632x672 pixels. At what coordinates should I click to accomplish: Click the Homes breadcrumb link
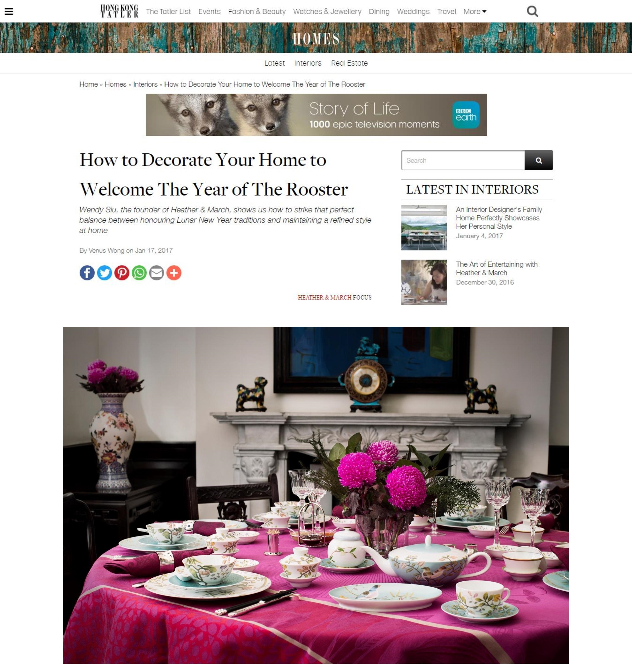(x=115, y=84)
